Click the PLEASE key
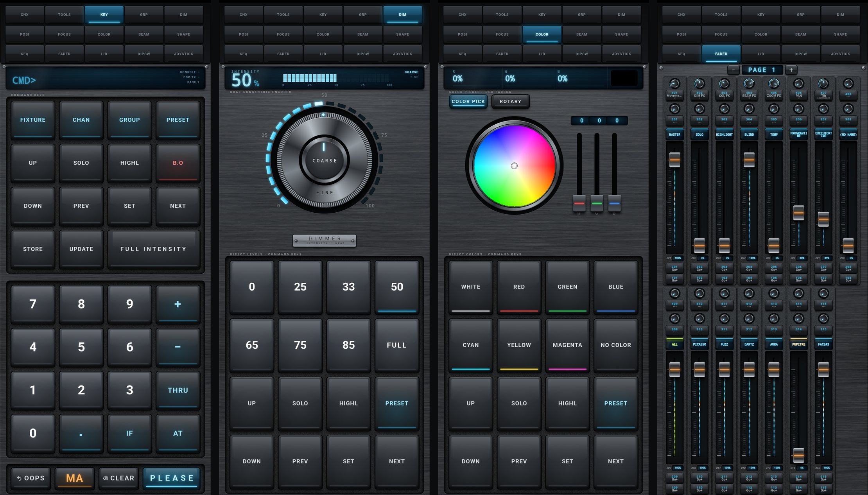The height and width of the screenshot is (495, 868). click(172, 478)
